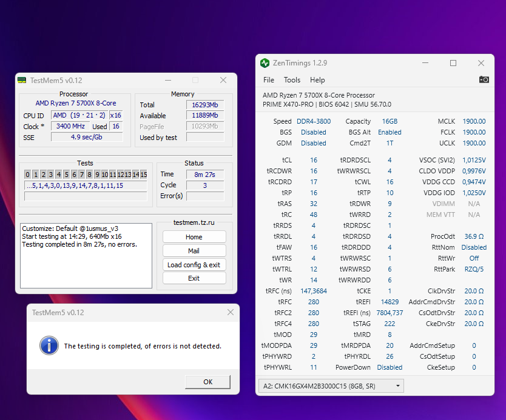
Task: Click the CPU ID field AMD (19 · 21 · 2)
Action: pyautogui.click(x=79, y=115)
